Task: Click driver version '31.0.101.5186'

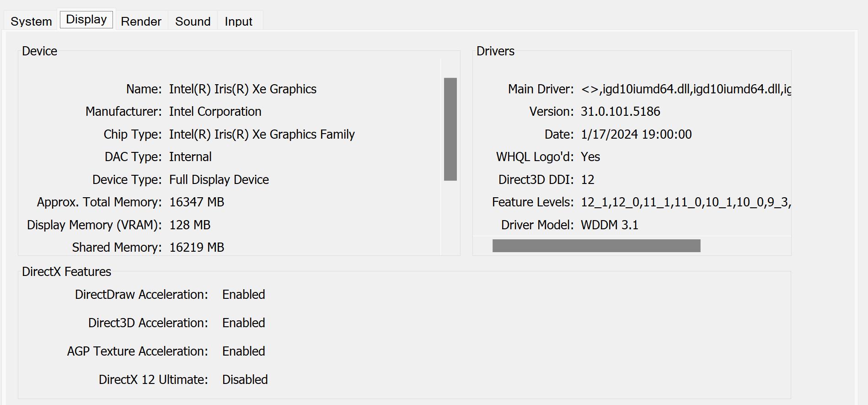Action: 621,111
